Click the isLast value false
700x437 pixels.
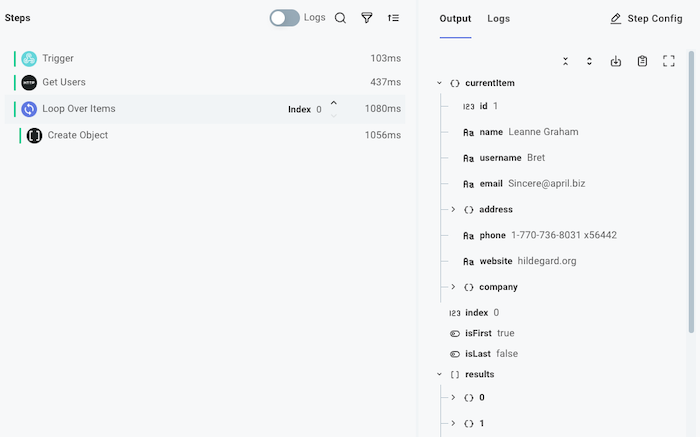[x=507, y=354]
